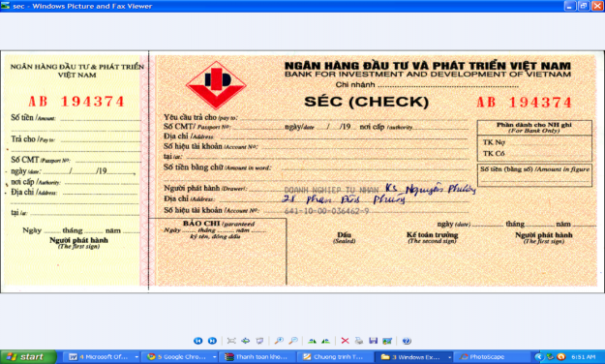Click the 6:51 AM taskbar clock

tap(583, 357)
